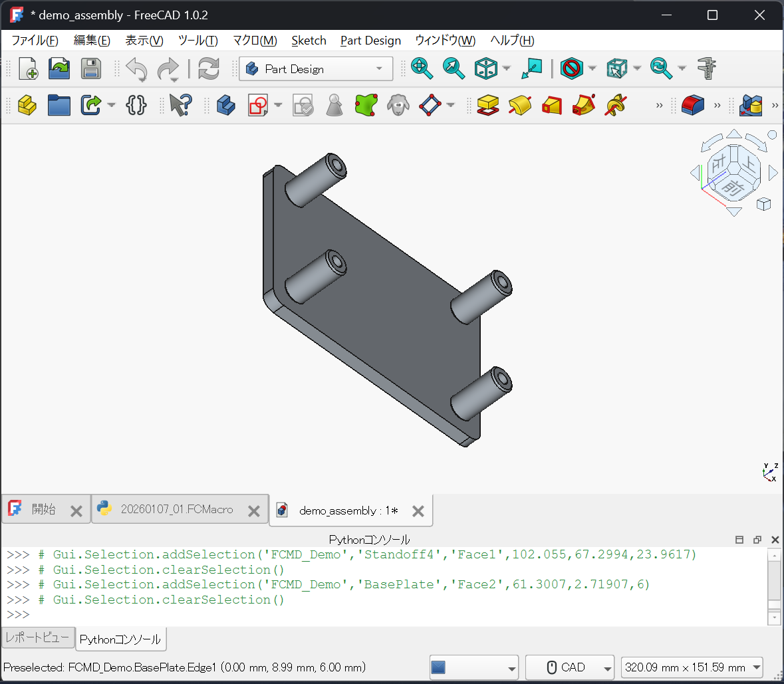Open the Measurement caliper tool
This screenshot has width=784, height=684.
(706, 68)
